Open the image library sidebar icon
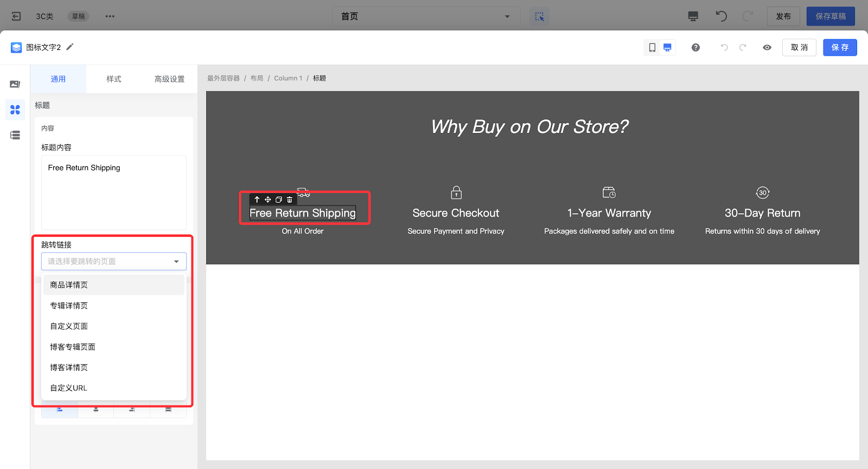Screen dimensions: 868x469 [15, 84]
